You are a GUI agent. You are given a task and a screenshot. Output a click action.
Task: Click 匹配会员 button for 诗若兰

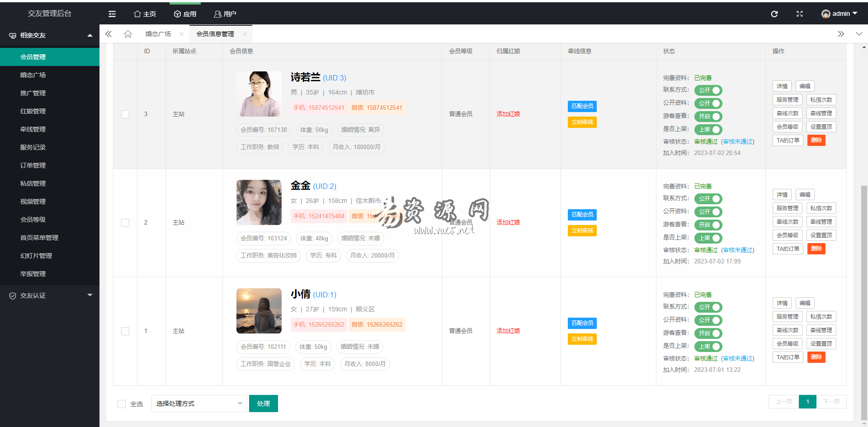(x=582, y=106)
